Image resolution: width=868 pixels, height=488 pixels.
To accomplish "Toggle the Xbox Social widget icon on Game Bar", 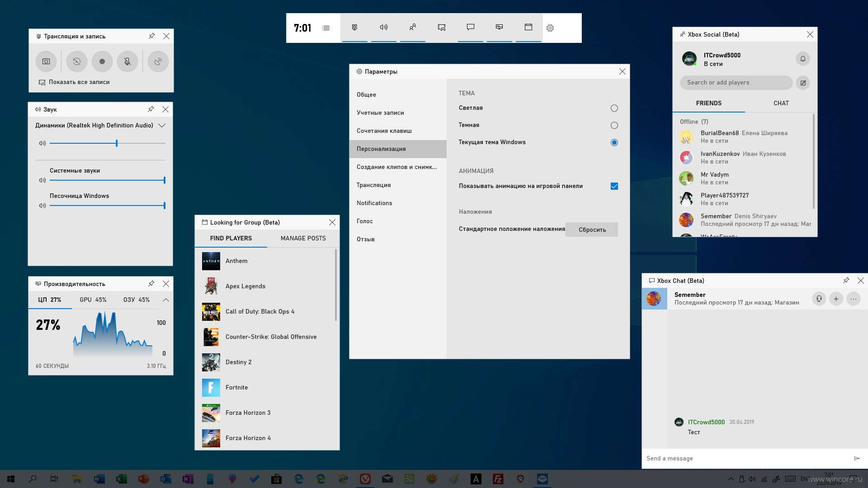I will [413, 28].
